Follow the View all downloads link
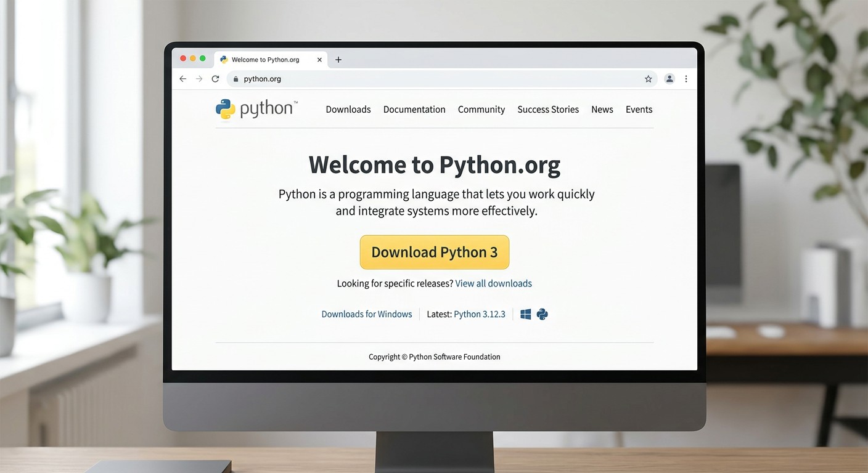 tap(493, 283)
